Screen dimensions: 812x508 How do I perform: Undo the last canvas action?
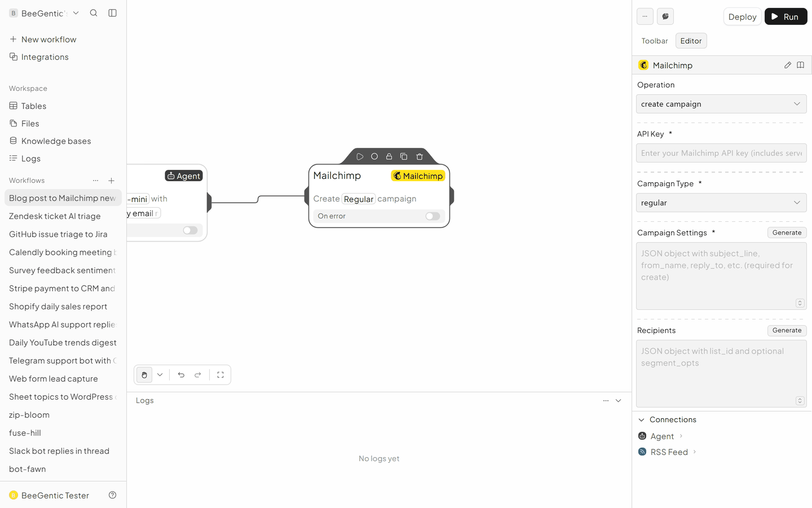(181, 375)
